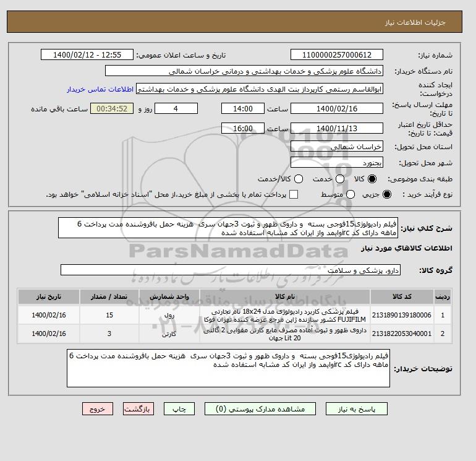This screenshot has height=461, width=476.
Task: Select the خدمت radio button
Action: (x=340, y=179)
